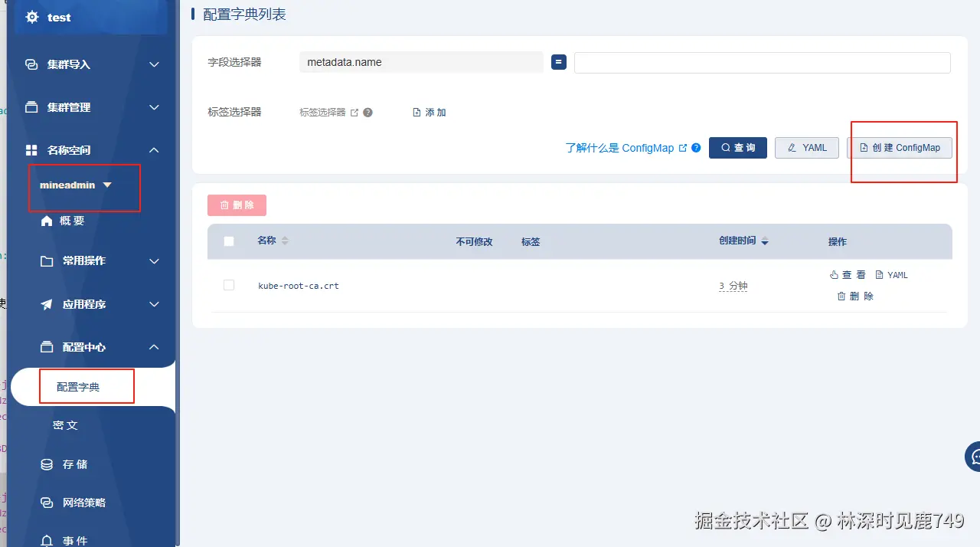Viewport: 980px width, 547px height.
Task: Click the test cluster title
Action: pyautogui.click(x=59, y=17)
